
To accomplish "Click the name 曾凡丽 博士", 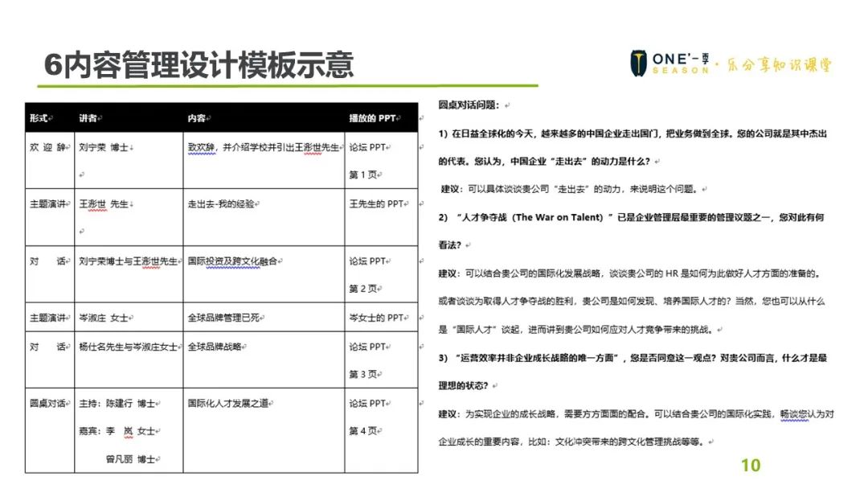I will (133, 459).
